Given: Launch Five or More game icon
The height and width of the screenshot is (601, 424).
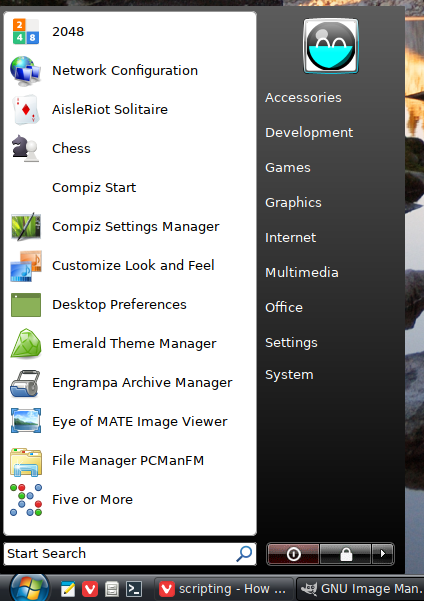Looking at the screenshot, I should point(26,500).
